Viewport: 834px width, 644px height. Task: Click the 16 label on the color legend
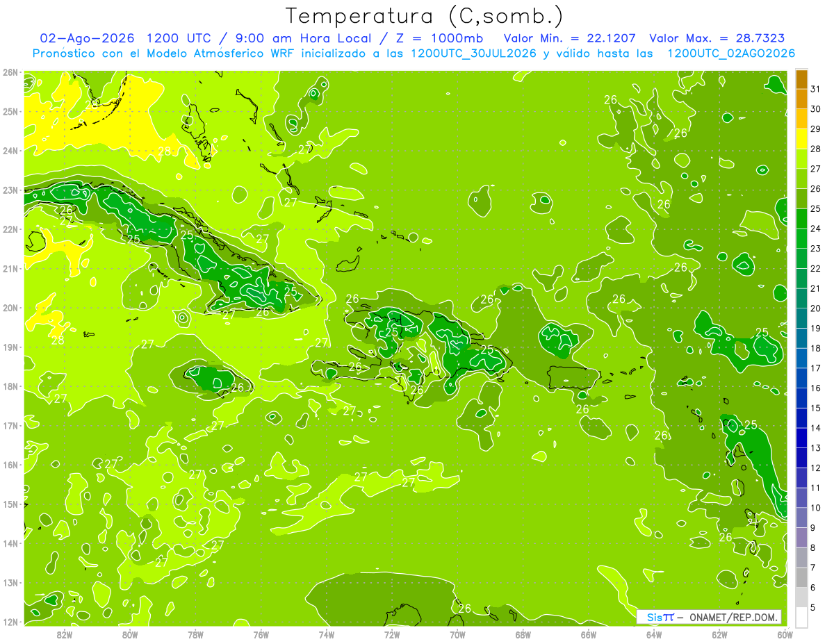tap(815, 388)
